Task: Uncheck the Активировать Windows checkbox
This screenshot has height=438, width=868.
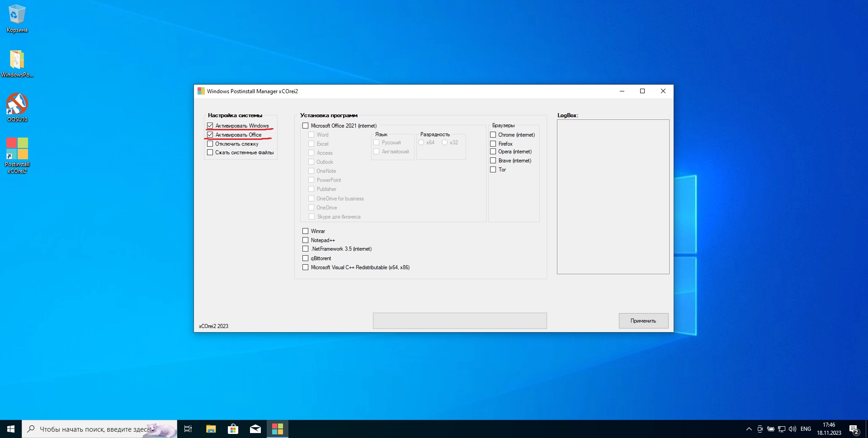Action: click(210, 126)
